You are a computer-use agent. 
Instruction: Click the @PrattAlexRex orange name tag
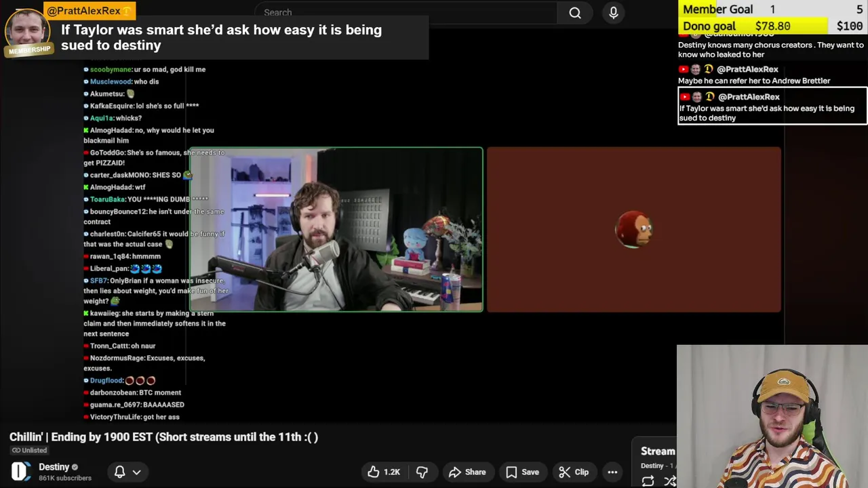pos(90,11)
